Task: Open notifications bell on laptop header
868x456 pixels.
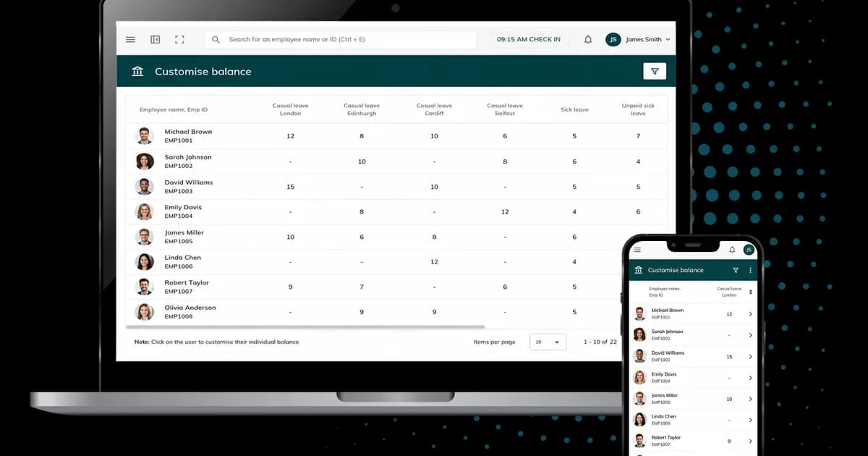Action: coord(588,40)
